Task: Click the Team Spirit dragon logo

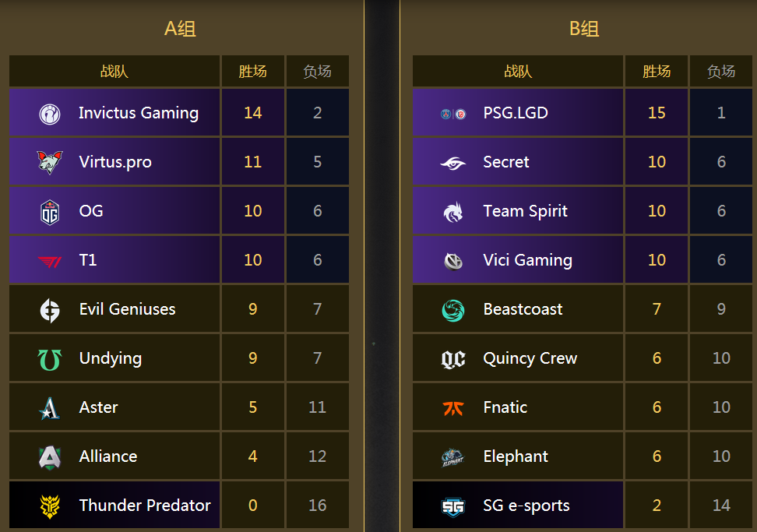Action: coord(453,212)
